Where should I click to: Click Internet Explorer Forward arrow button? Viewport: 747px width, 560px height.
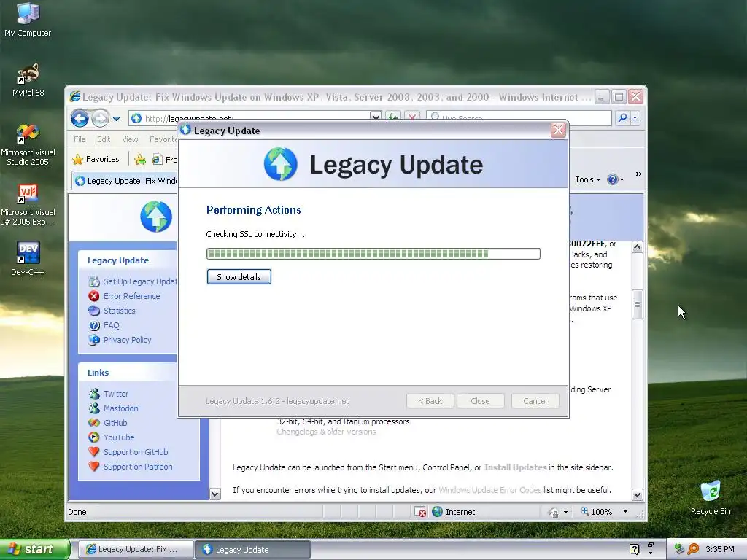pos(100,118)
